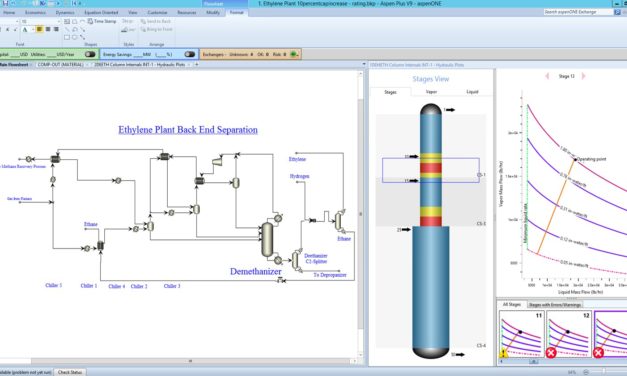
Task: Open the font color dropdown arrow
Action: [32, 30]
